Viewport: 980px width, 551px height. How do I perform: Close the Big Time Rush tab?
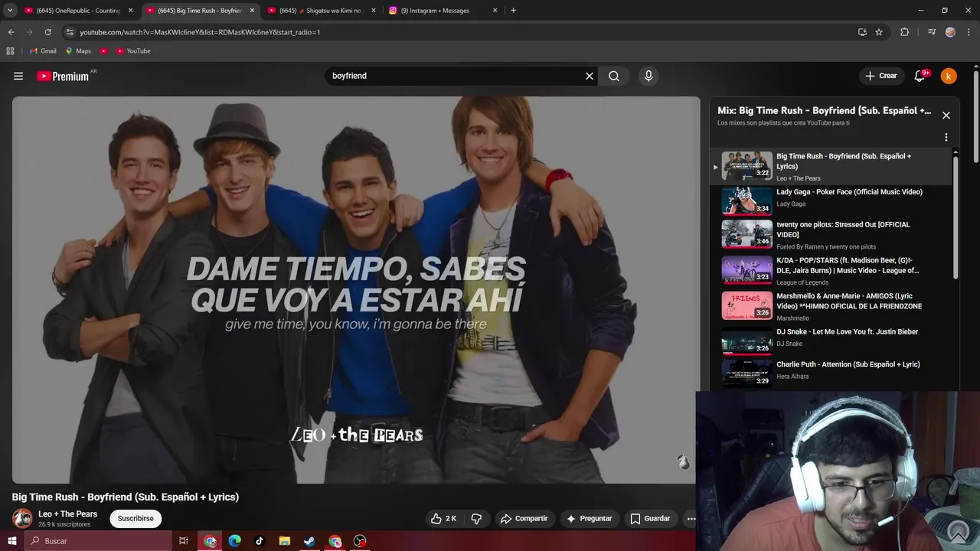(252, 11)
